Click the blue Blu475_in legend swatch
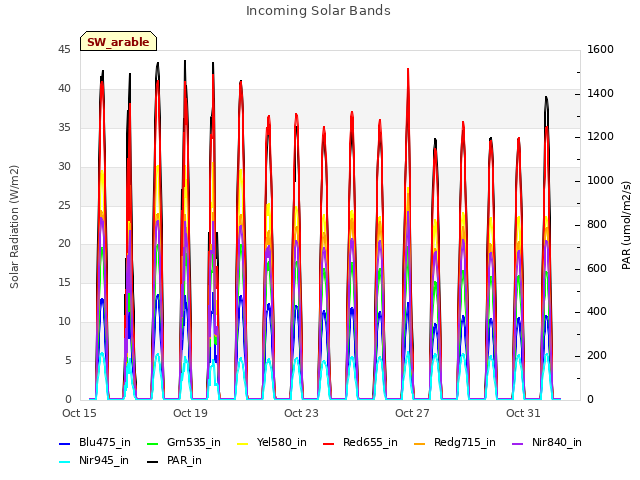 (x=65, y=444)
